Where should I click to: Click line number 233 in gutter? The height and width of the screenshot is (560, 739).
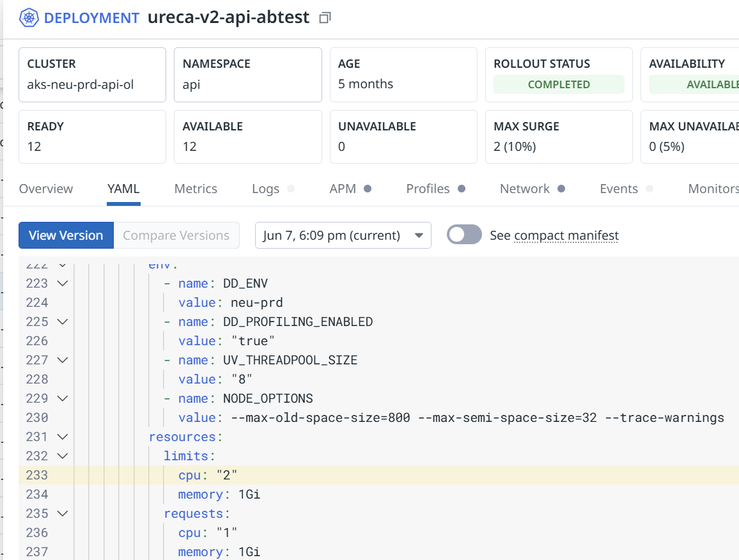click(x=37, y=475)
